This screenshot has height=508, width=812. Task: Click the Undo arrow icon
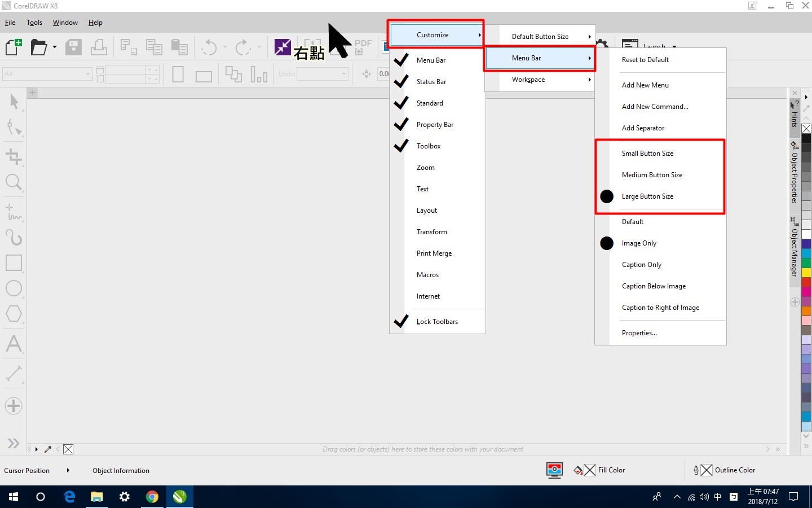click(x=209, y=47)
